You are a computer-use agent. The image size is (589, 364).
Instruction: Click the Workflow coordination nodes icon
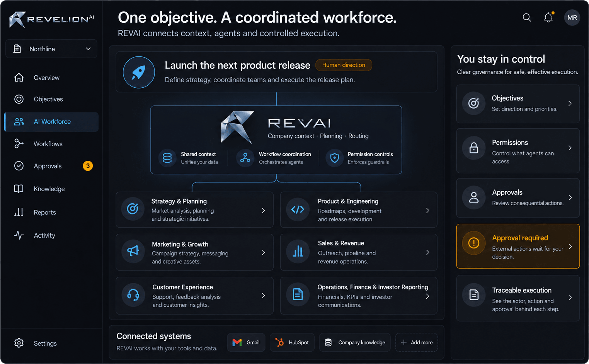point(245,158)
